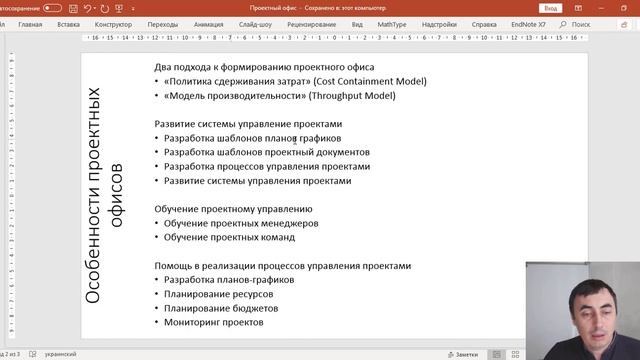The height and width of the screenshot is (360, 640).
Task: Open the Рецензирование tab
Action: tap(311, 24)
